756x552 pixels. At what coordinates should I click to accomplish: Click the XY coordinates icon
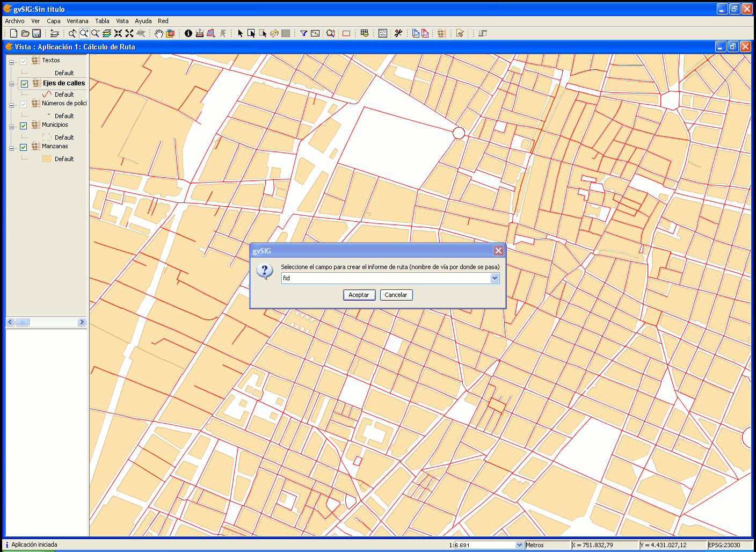[x=315, y=33]
